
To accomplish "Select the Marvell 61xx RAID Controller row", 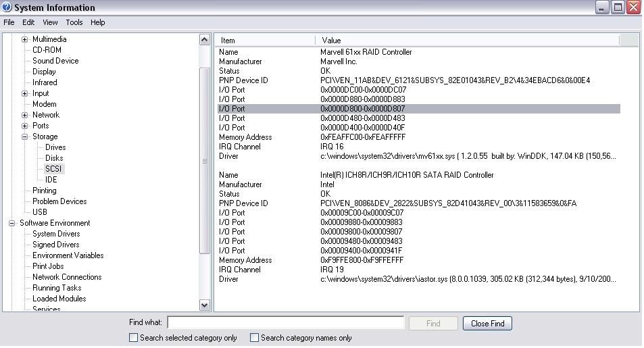I will pyautogui.click(x=418, y=52).
